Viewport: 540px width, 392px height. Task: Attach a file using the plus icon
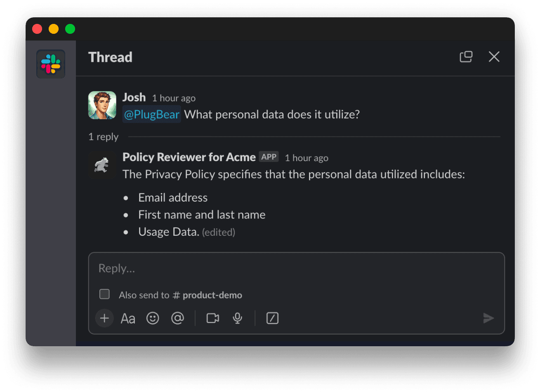[x=104, y=318]
